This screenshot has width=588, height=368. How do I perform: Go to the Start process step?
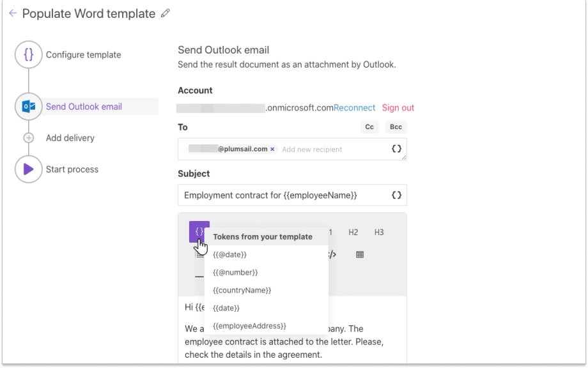tap(72, 169)
